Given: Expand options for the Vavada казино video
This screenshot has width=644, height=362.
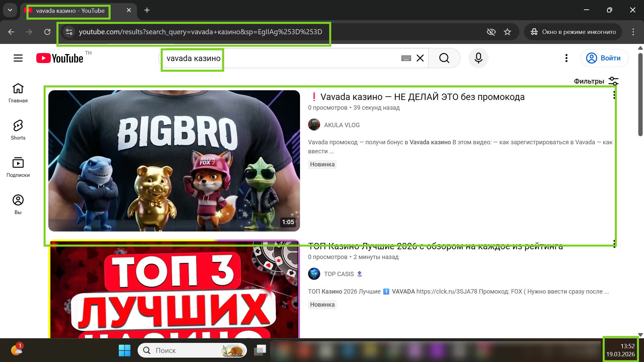Looking at the screenshot, I should (614, 95).
